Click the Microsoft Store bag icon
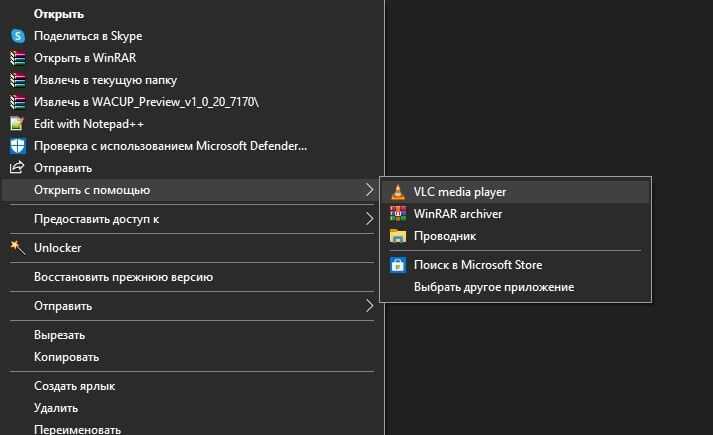 click(x=398, y=265)
